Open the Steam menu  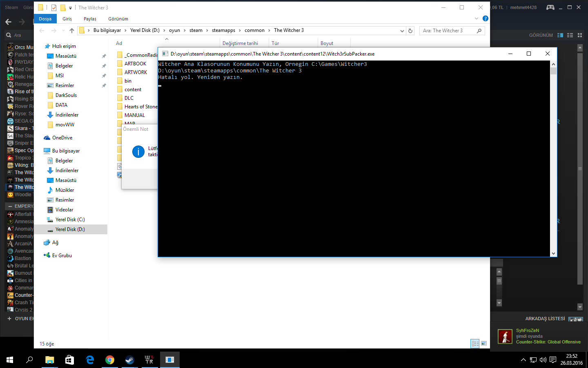[x=11, y=7]
